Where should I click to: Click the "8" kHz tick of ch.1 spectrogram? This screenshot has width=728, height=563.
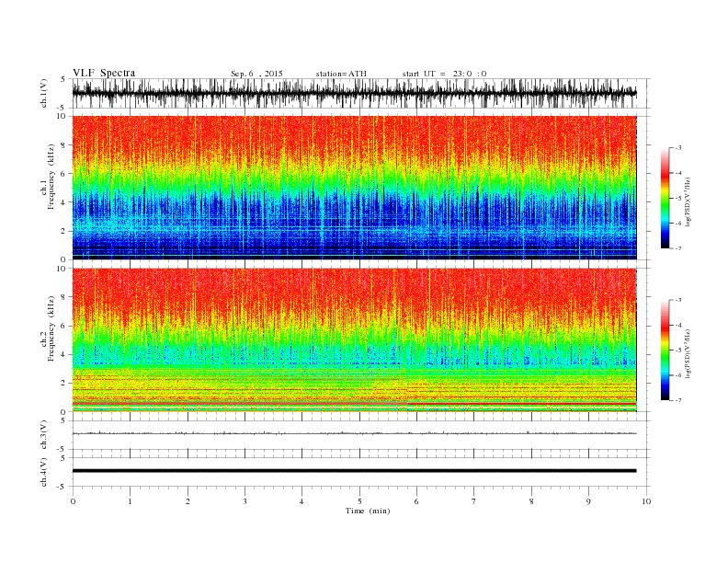[64, 145]
